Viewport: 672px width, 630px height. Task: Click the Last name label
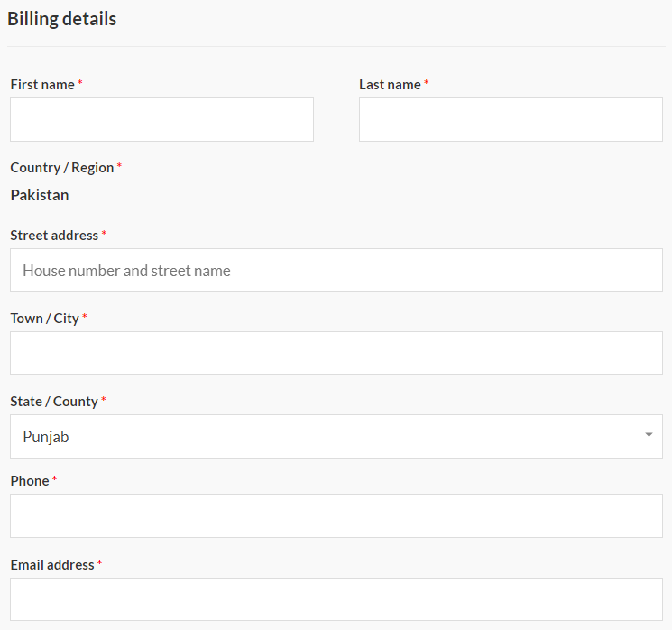(x=390, y=85)
